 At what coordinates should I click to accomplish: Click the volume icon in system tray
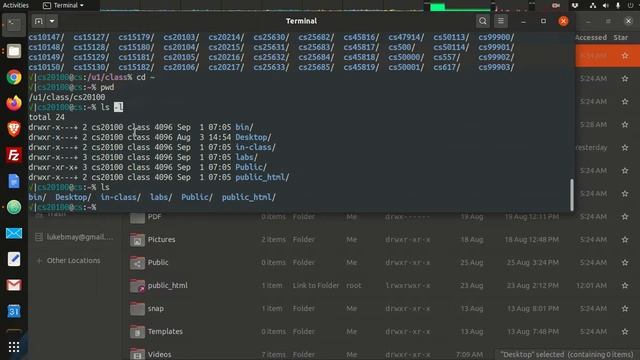tap(606, 5)
